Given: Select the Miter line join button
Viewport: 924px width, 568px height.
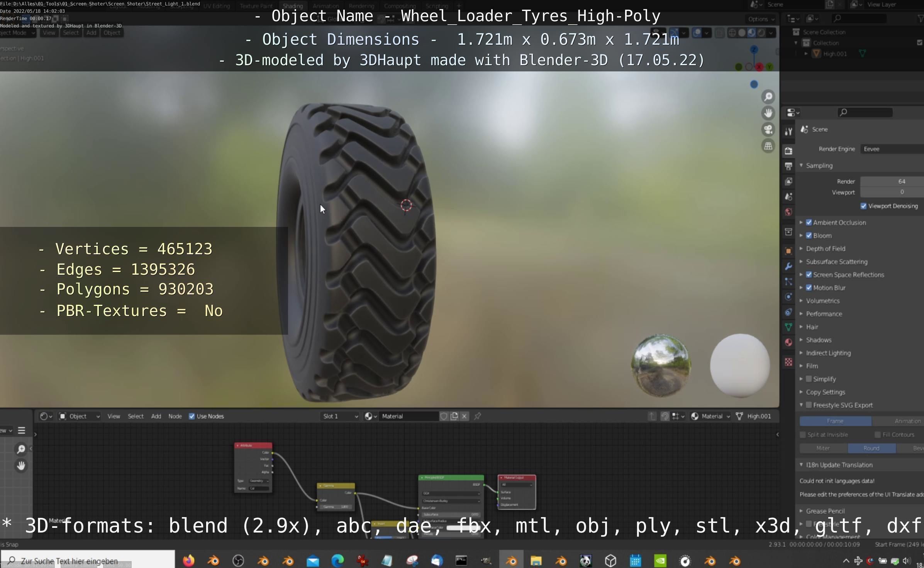Looking at the screenshot, I should click(823, 448).
